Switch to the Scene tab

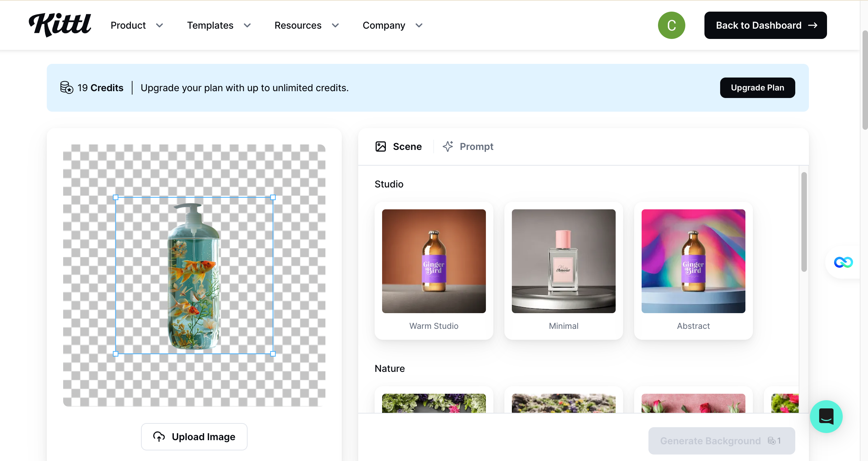398,146
